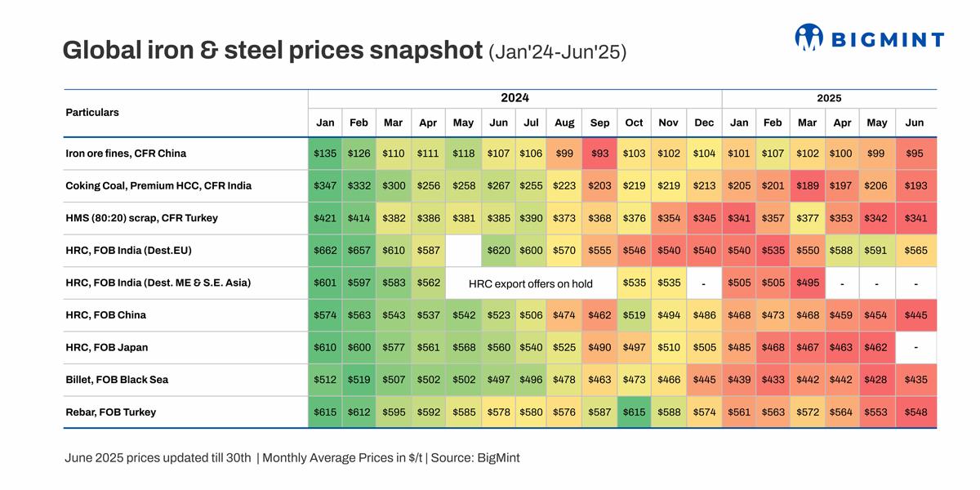This screenshot has height=490, width=980.
Task: Select the 2025 year header
Action: pos(829,98)
